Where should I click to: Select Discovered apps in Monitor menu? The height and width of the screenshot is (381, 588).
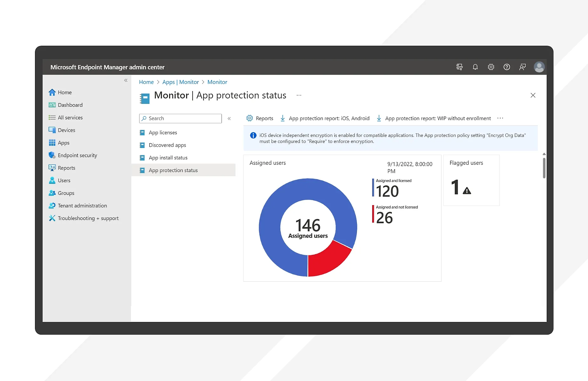(x=167, y=145)
